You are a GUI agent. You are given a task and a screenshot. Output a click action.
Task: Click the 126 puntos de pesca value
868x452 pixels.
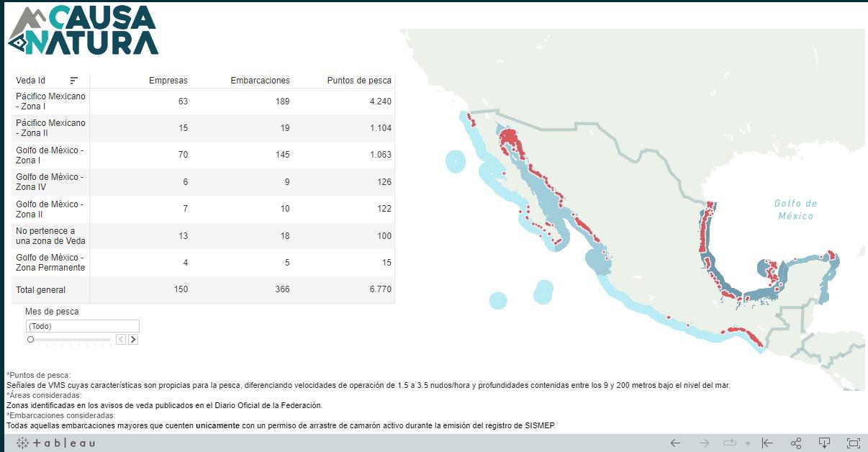[x=384, y=182]
